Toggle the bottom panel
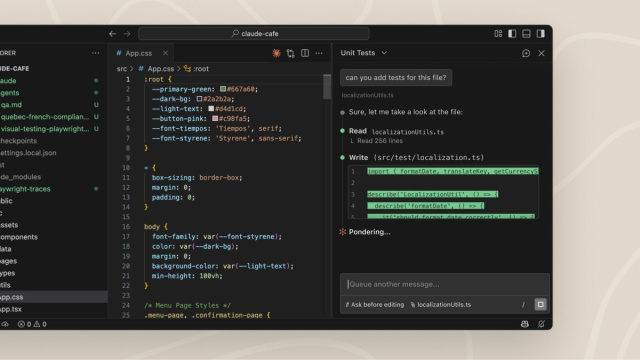This screenshot has height=360, width=640. click(526, 33)
